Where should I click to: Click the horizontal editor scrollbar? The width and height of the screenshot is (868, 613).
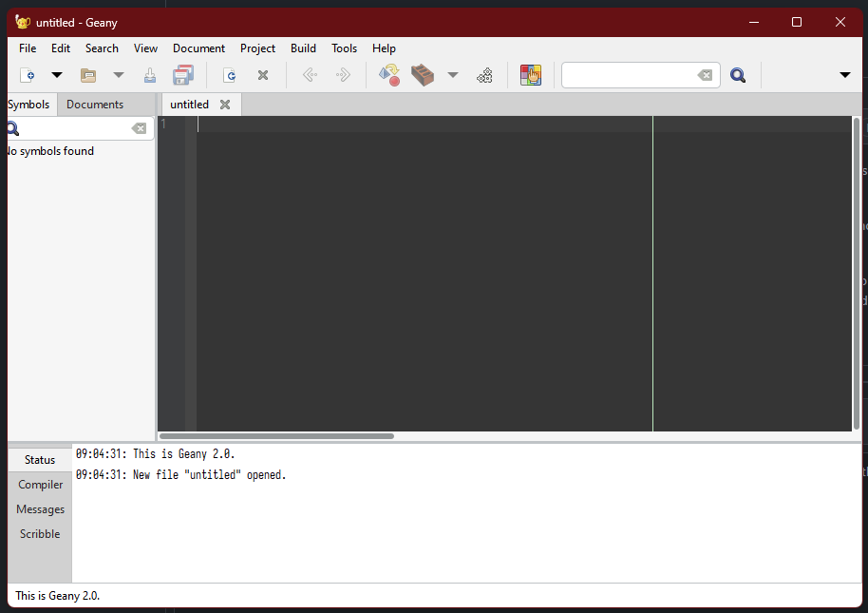tap(275, 435)
